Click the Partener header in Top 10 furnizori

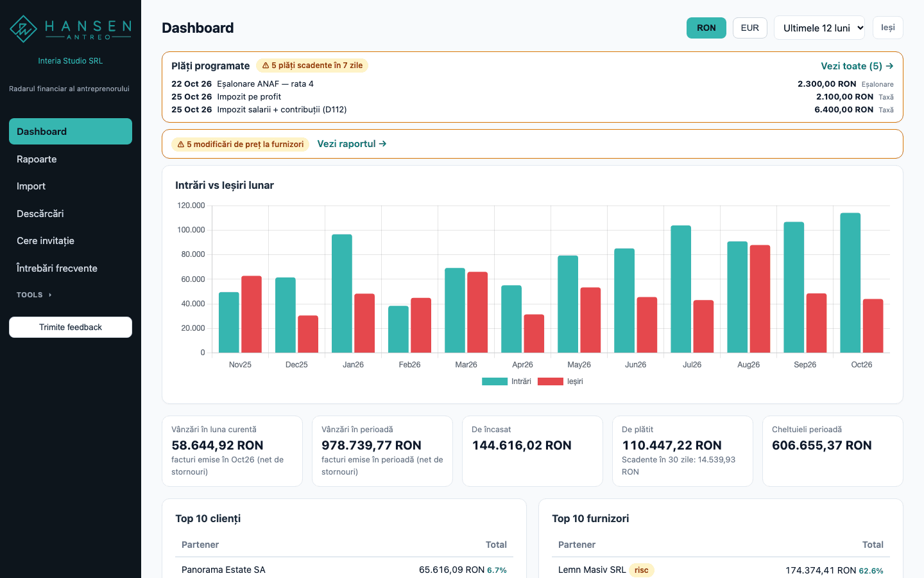[577, 545]
